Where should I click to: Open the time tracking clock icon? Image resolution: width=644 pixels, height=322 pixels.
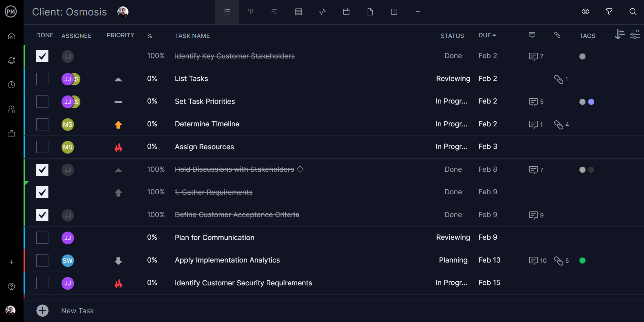(x=11, y=85)
